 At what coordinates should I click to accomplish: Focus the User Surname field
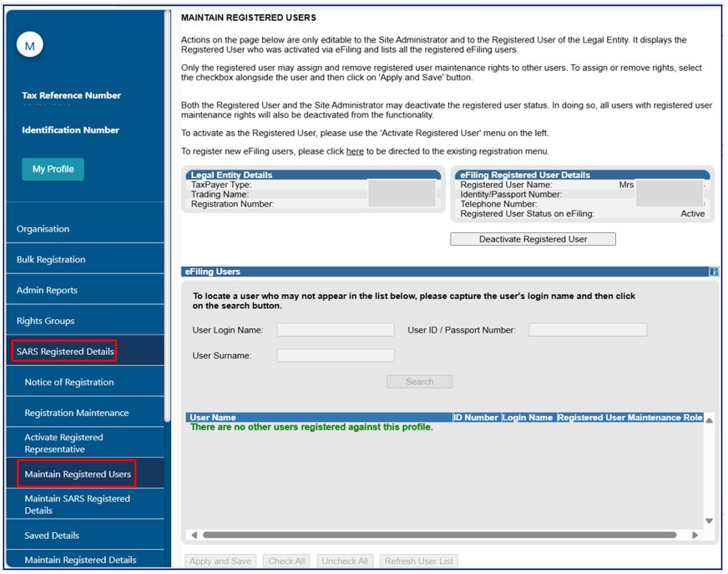[x=336, y=356]
